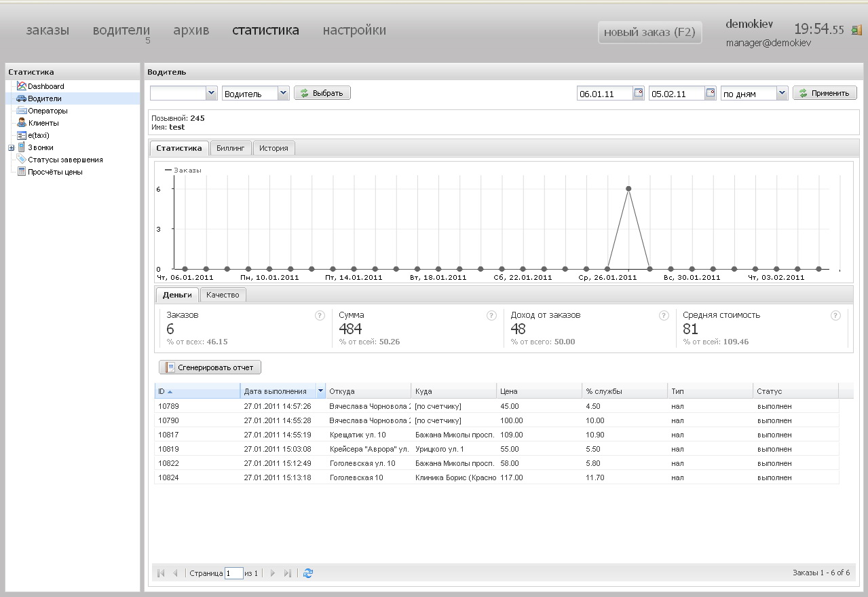Click help icon on Сумма card
This screenshot has width=868, height=597.
[x=491, y=316]
